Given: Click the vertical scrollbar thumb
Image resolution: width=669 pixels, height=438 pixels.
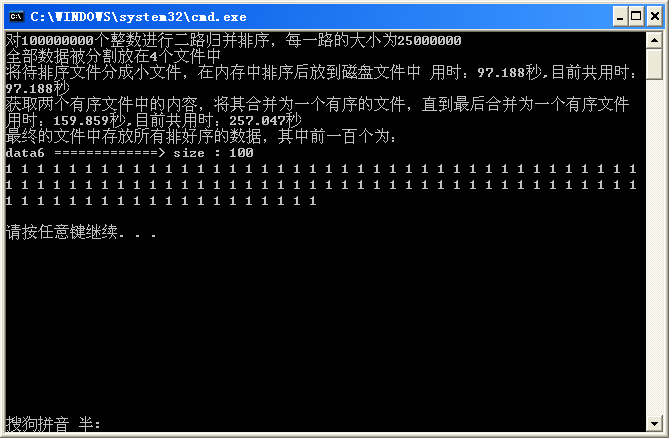Looking at the screenshot, I should pos(654,64).
